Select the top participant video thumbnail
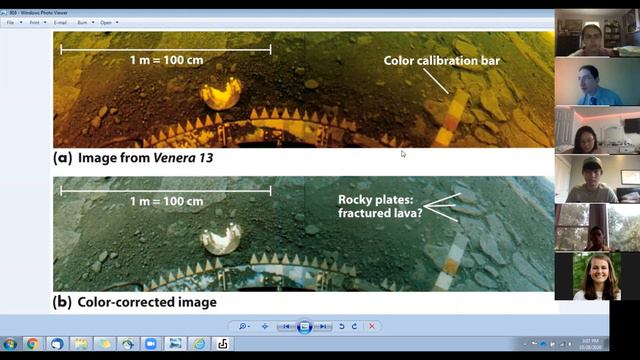640x360 pixels. pos(597,33)
